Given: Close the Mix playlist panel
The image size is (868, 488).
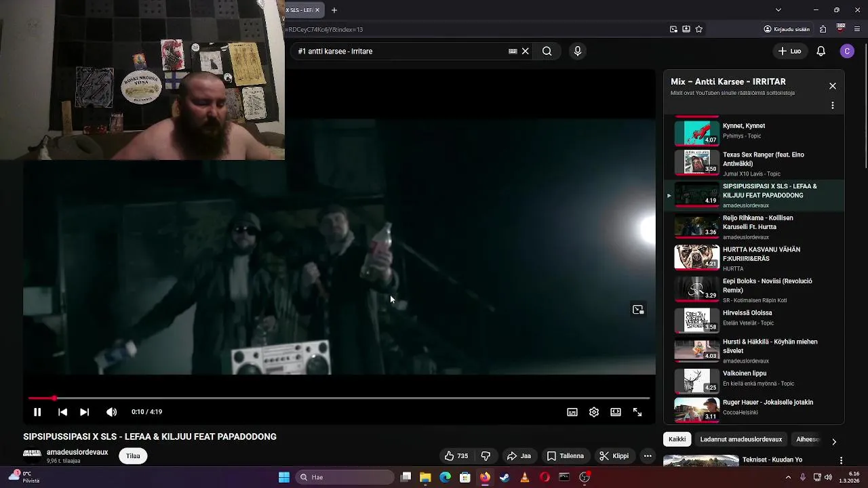Looking at the screenshot, I should click(833, 86).
